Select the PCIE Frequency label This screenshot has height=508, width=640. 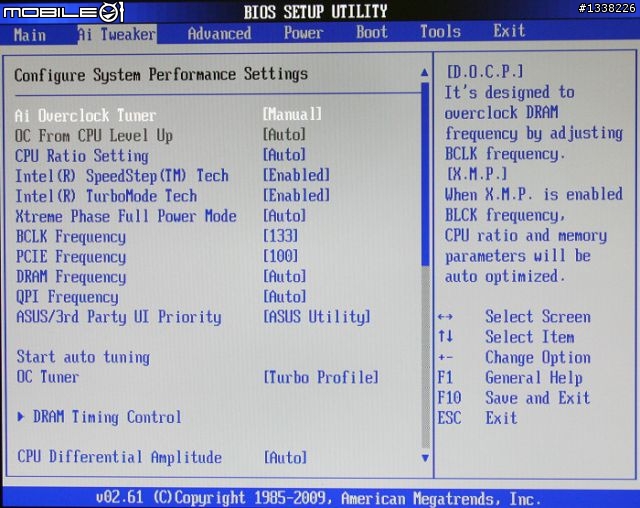71,257
